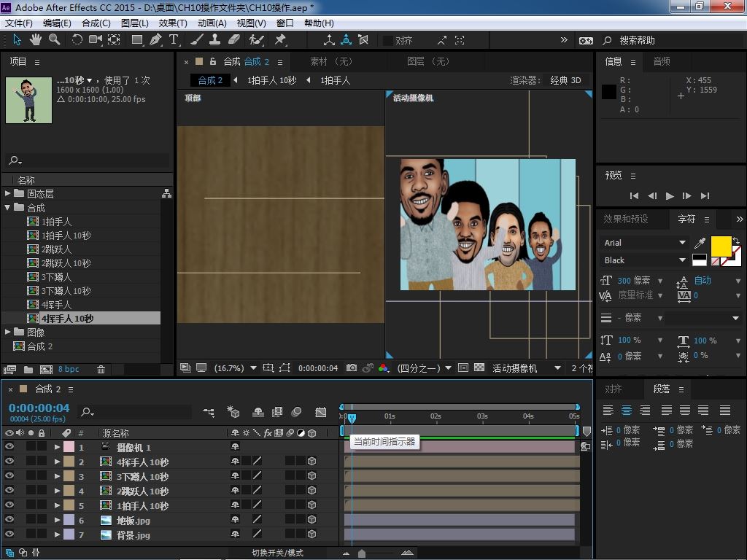Open the 动画(A) menu
The height and width of the screenshot is (560, 747).
click(x=212, y=23)
